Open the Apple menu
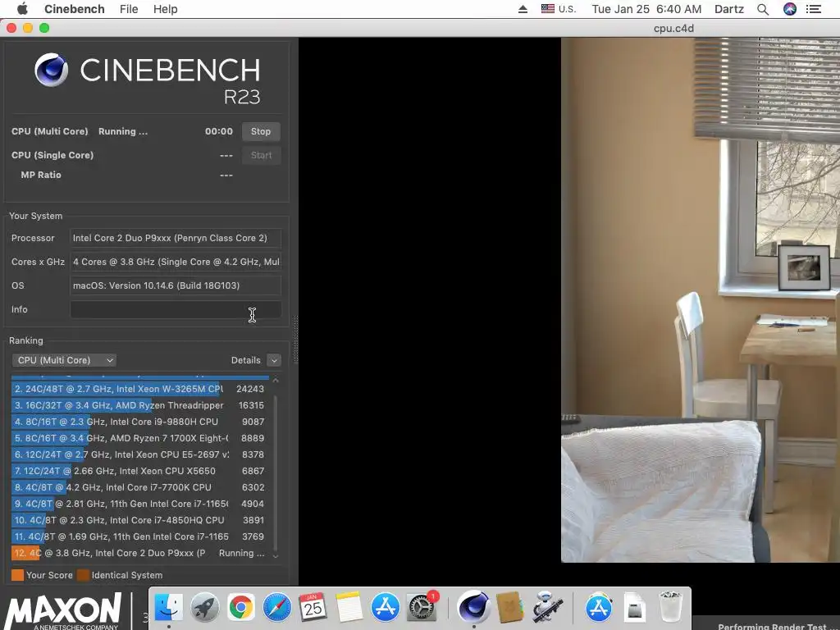Image resolution: width=840 pixels, height=630 pixels. coord(22,9)
